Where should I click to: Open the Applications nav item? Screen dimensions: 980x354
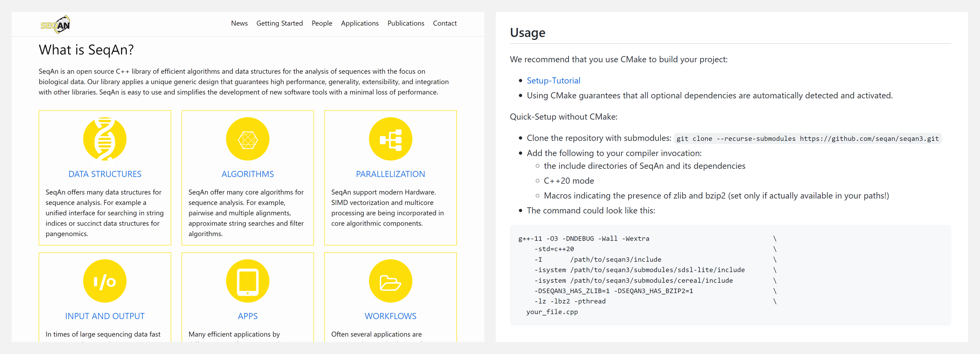(x=359, y=23)
